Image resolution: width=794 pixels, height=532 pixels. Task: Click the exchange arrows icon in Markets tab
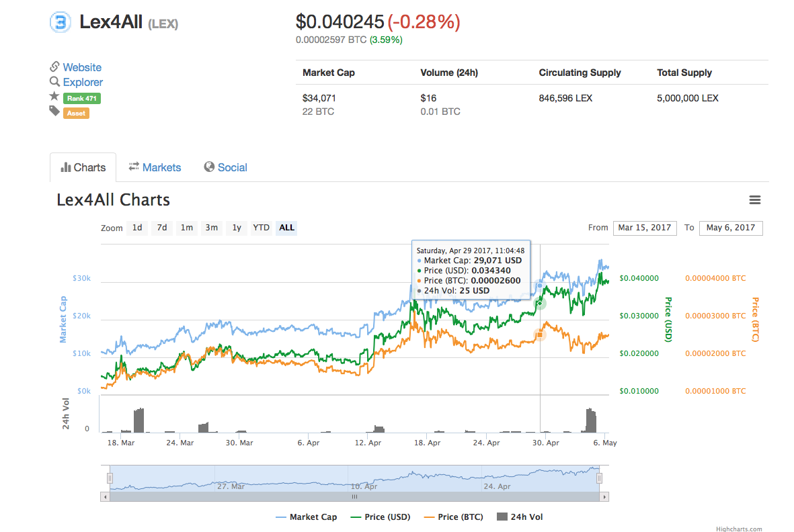pyautogui.click(x=134, y=167)
